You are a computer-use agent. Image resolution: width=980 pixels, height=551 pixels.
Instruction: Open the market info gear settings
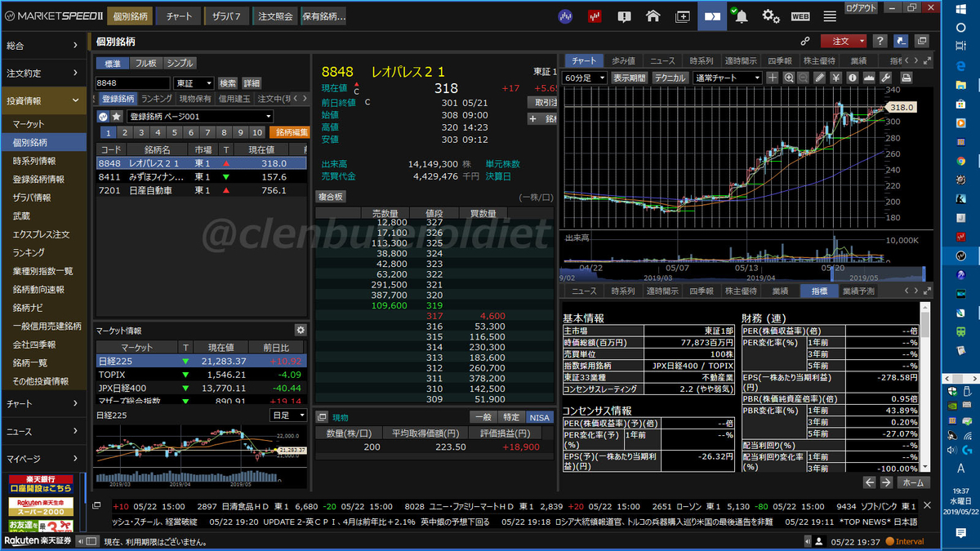coord(300,330)
